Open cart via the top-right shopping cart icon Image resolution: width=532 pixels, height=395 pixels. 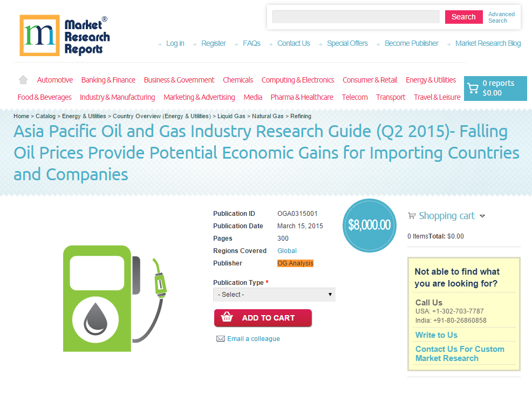pyautogui.click(x=473, y=88)
